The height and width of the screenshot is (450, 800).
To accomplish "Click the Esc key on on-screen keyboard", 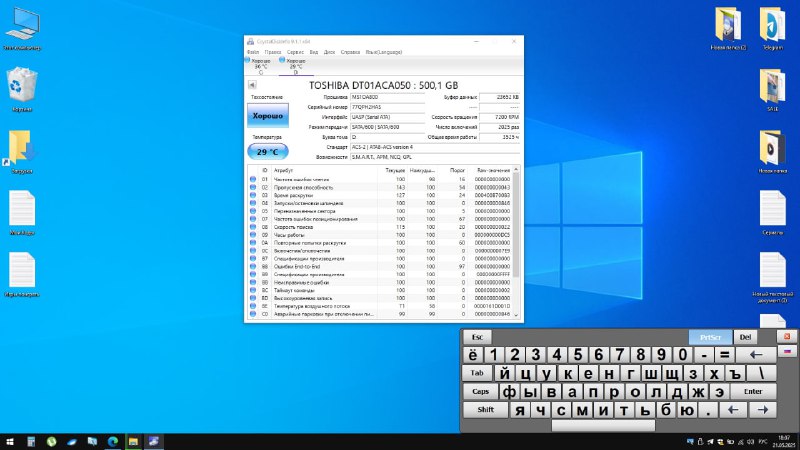I will pos(477,337).
